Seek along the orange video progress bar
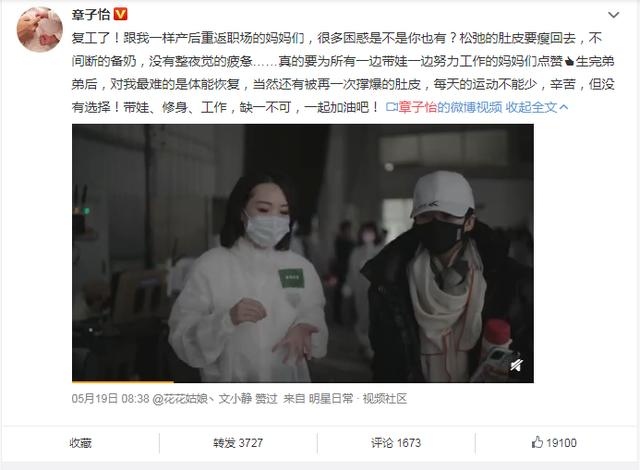The width and height of the screenshot is (640, 470). tap(302, 381)
